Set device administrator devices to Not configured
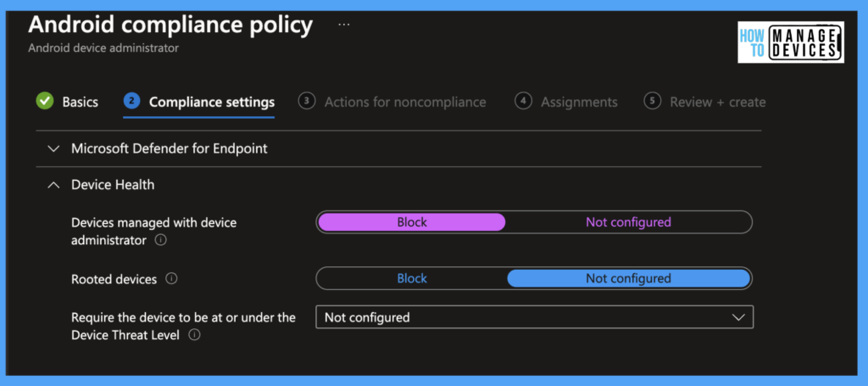Viewport: 868px width, 386px height. coord(628,222)
